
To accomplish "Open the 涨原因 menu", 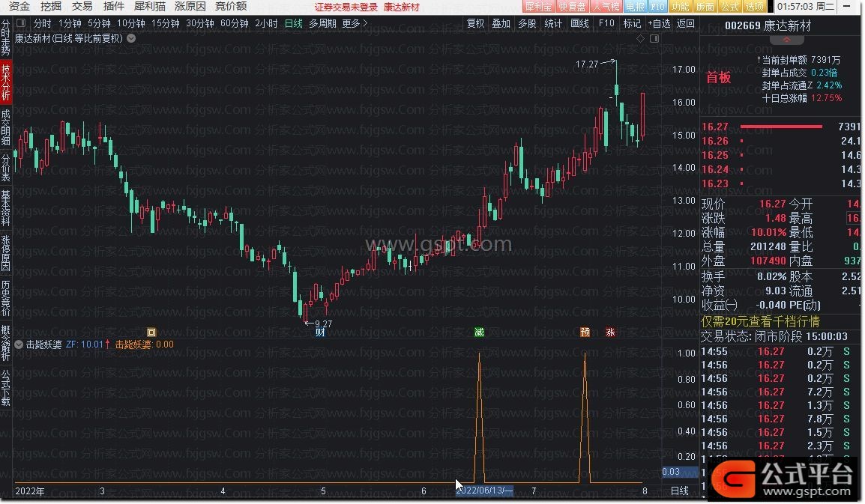I will coord(190,7).
